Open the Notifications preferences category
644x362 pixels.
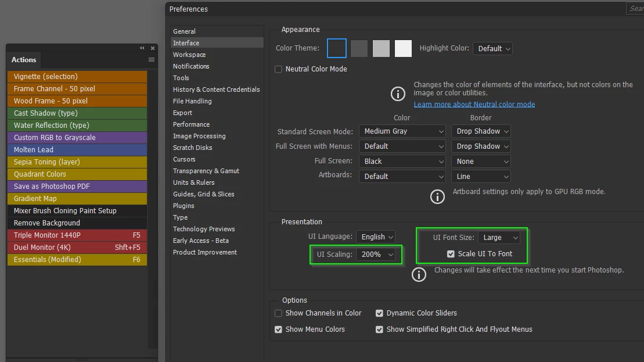click(217, 66)
